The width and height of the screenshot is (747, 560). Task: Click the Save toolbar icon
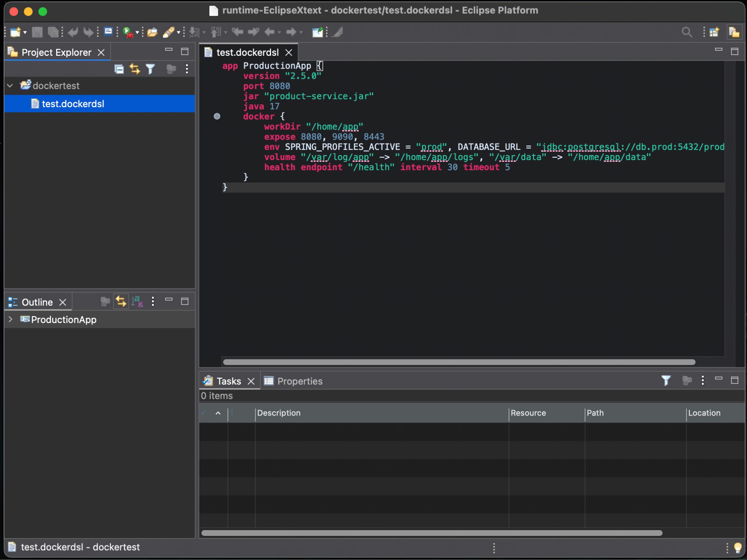click(37, 32)
